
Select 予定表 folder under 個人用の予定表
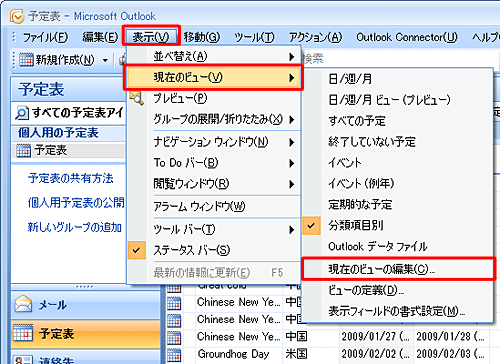click(x=69, y=150)
